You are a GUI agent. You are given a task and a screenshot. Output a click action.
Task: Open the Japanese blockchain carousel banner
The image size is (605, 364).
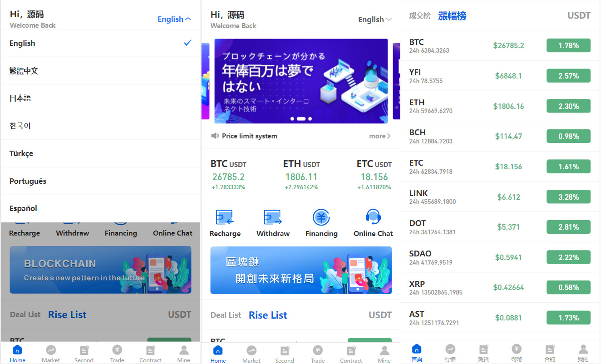tap(301, 81)
